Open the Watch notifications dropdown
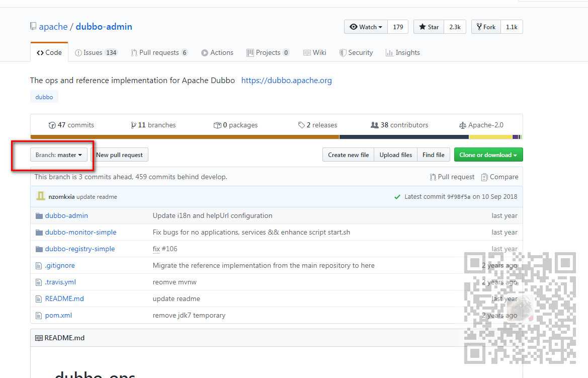The image size is (588, 378). 366,27
